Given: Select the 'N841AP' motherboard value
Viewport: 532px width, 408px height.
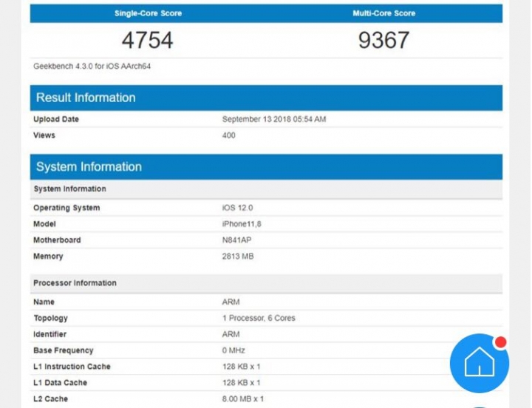Looking at the screenshot, I should (237, 240).
